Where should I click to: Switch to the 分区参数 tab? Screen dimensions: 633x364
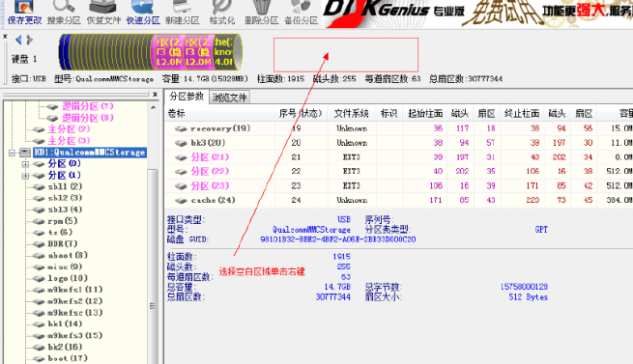click(x=187, y=97)
